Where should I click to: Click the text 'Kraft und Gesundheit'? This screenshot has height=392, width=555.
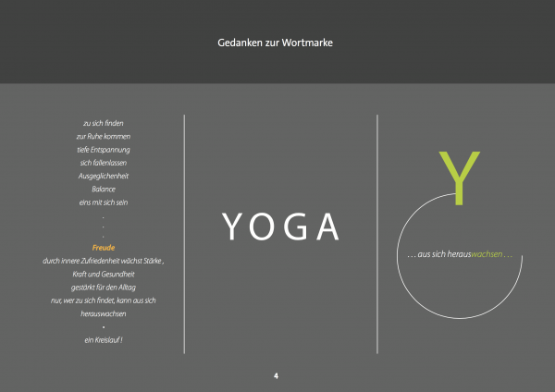(x=104, y=275)
